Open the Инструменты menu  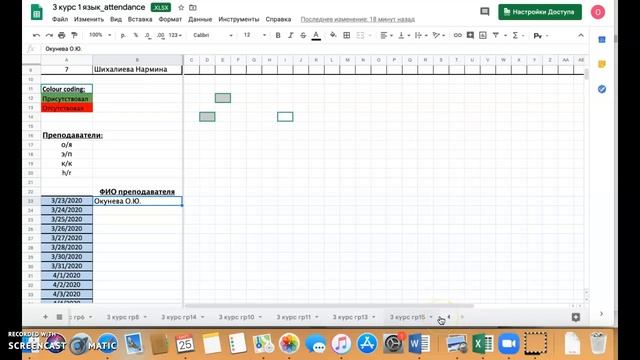(239, 19)
